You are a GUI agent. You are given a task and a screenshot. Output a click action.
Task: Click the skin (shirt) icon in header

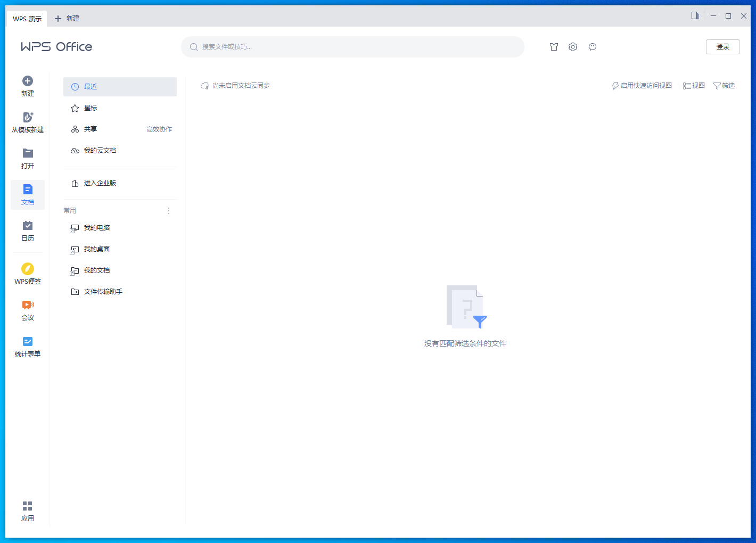tap(554, 47)
